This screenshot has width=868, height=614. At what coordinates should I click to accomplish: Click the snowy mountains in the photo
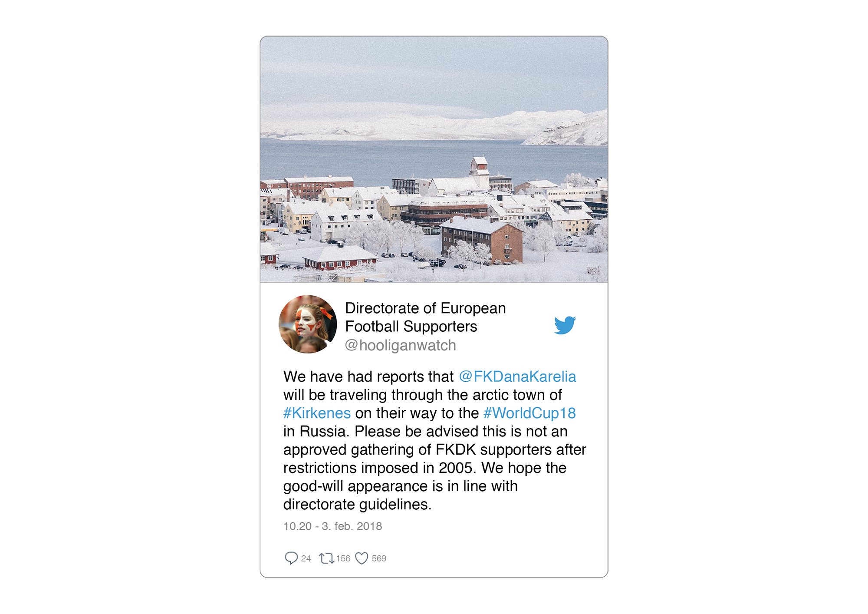coord(434,126)
